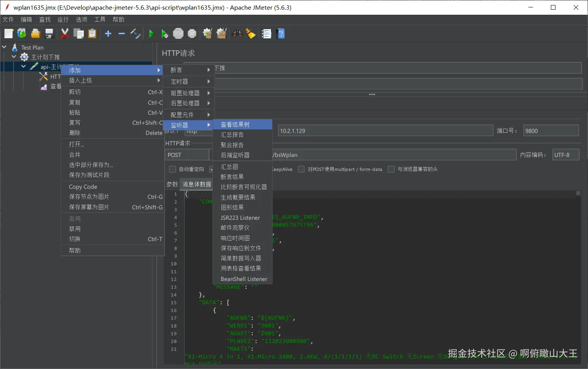Click the Test Plan flask icon

pyautogui.click(x=15, y=47)
